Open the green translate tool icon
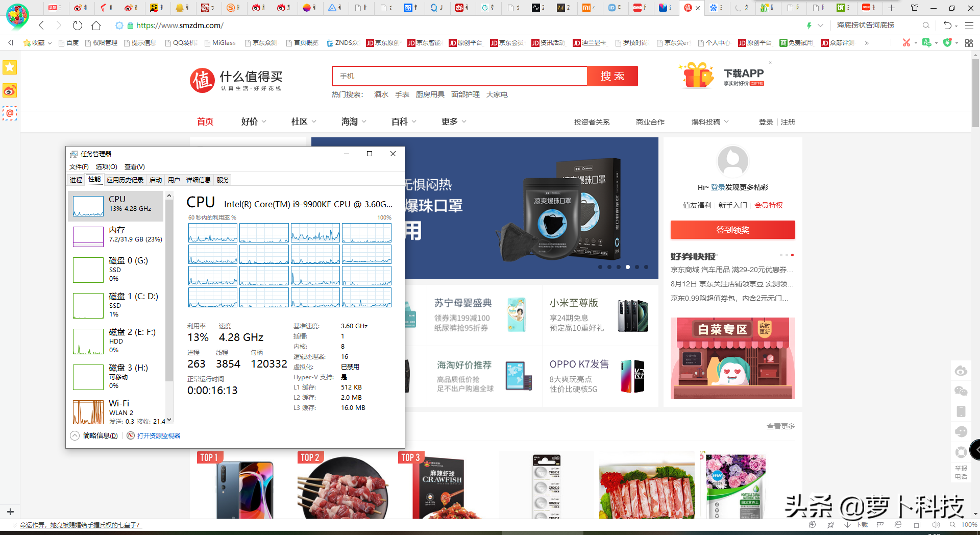The height and width of the screenshot is (535, 980). (x=927, y=43)
